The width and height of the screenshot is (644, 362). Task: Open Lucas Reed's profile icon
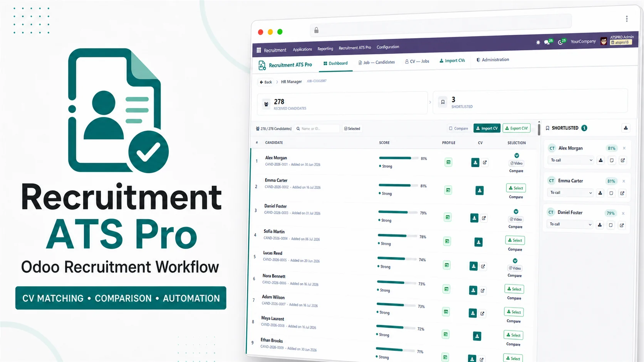pos(447,265)
